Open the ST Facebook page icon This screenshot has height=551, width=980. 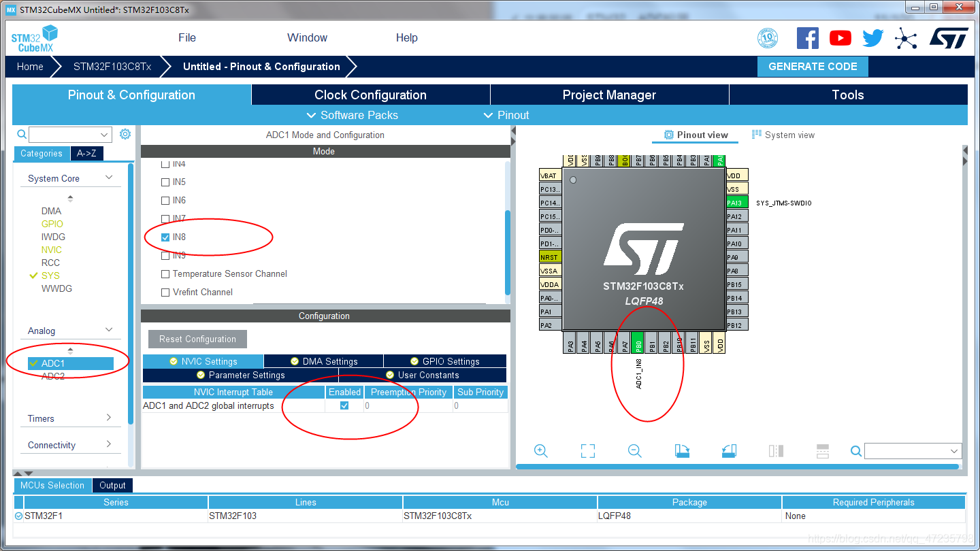coord(808,38)
